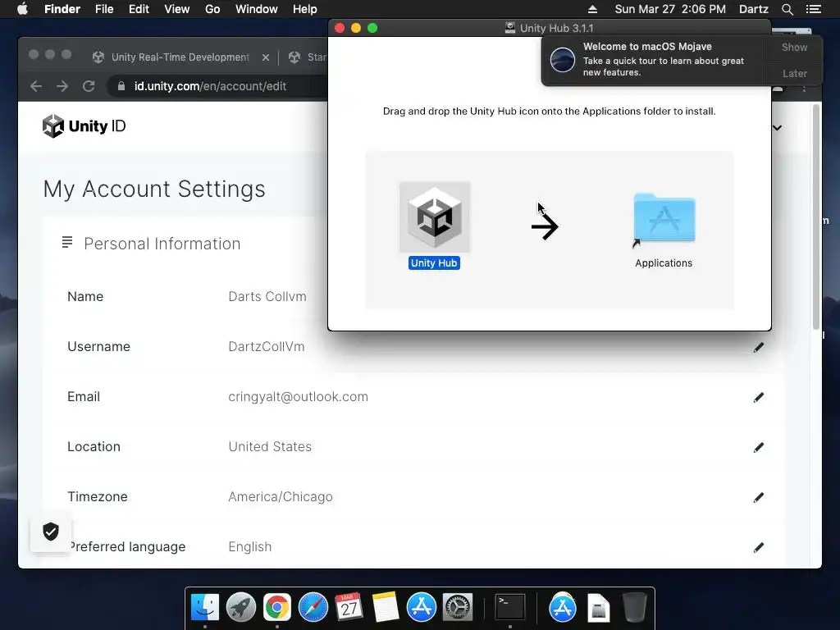Edit the Email field pencil icon
Image resolution: width=840 pixels, height=630 pixels.
(x=759, y=397)
